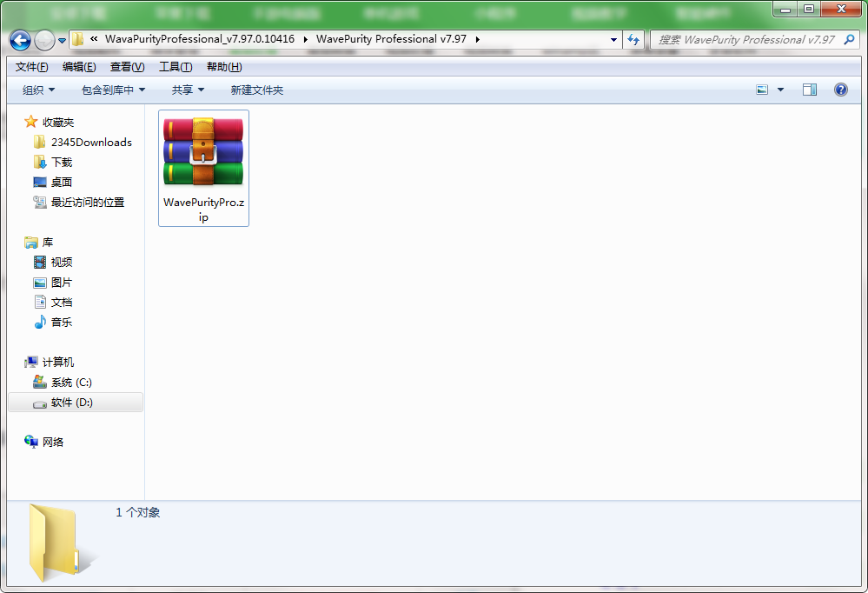Open the 编辑(E) menu
This screenshot has width=868, height=593.
79,67
